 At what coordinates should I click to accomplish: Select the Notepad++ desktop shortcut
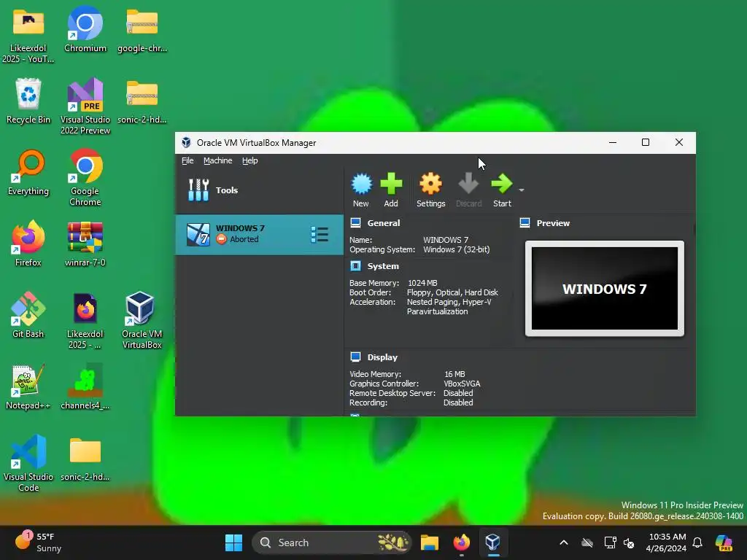[x=28, y=386]
